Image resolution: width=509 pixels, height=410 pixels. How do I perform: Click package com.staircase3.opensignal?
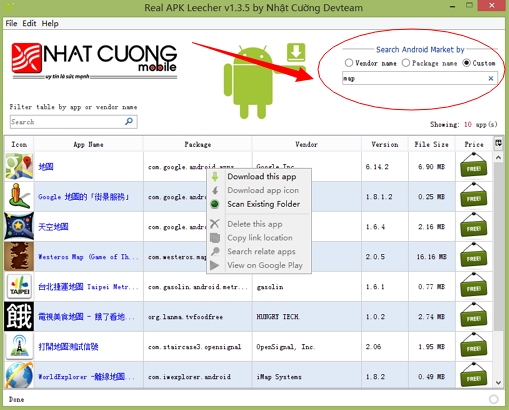[x=194, y=347]
